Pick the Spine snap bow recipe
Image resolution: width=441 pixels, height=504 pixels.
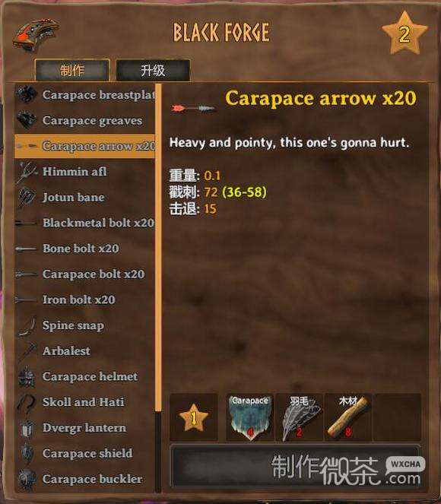tap(84, 325)
